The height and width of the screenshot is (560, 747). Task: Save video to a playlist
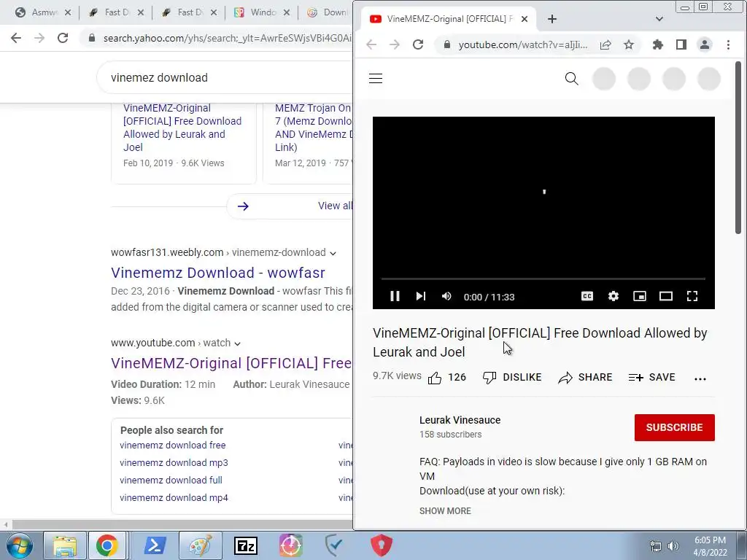coord(651,378)
